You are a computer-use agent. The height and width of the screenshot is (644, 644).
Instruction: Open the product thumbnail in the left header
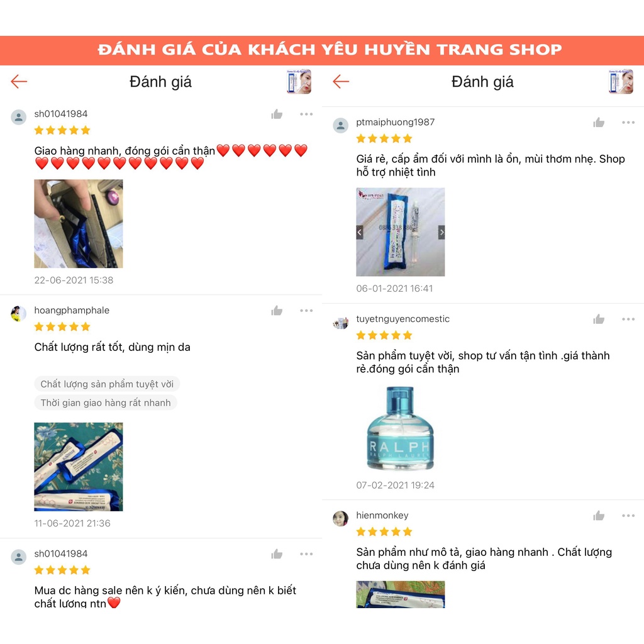pos(299,82)
